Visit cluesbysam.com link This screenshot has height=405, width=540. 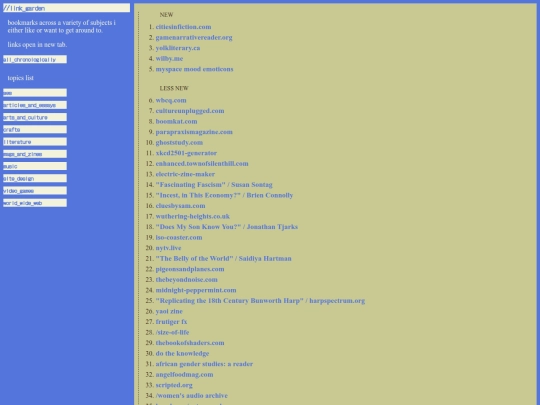[x=180, y=206]
